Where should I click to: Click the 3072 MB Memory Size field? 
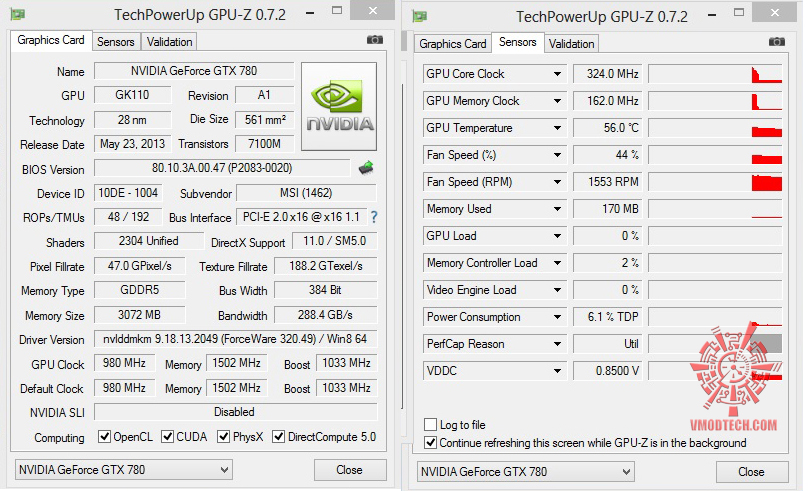click(140, 315)
